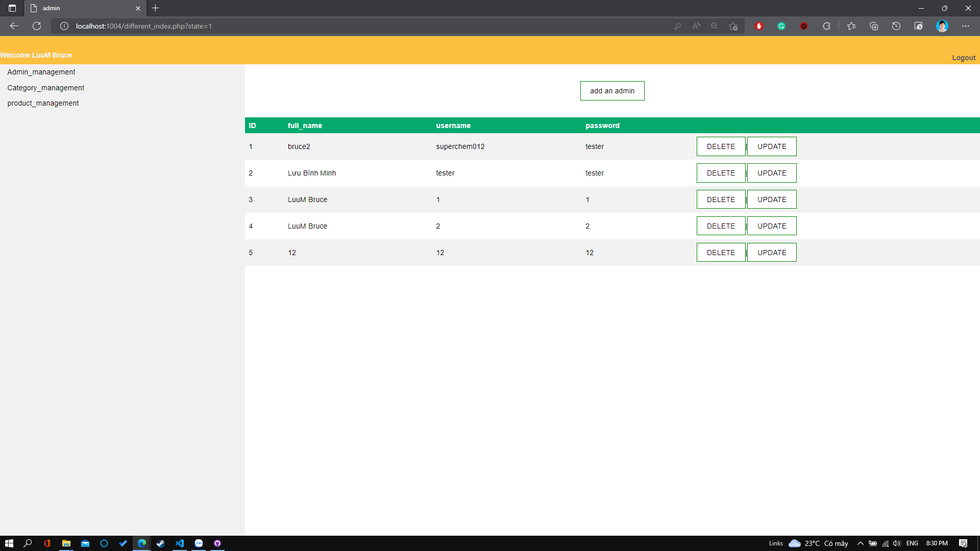Viewport: 980px width, 551px height.
Task: Click the add an admin button
Action: click(611, 91)
